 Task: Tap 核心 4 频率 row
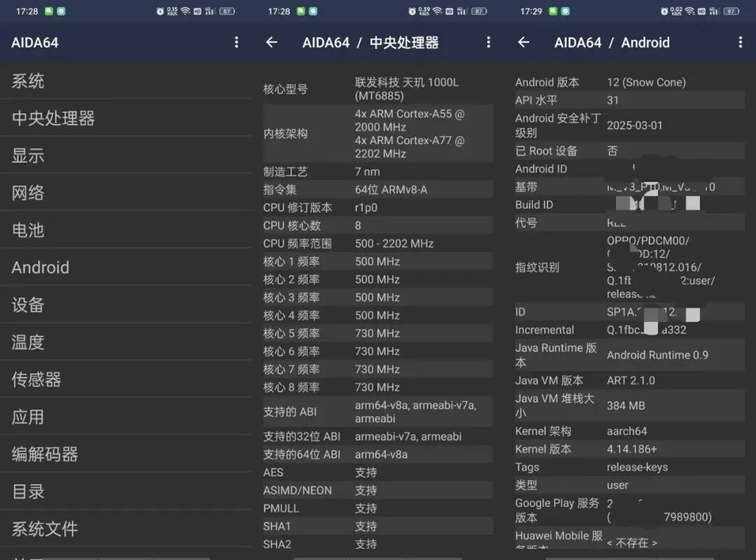tap(378, 316)
